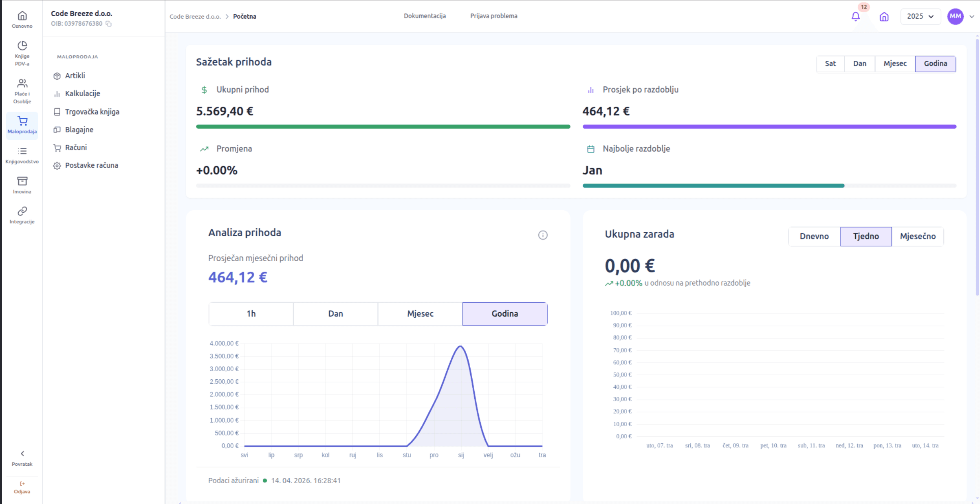
Task: Open Knjige PDV-a section
Action: [x=22, y=53]
